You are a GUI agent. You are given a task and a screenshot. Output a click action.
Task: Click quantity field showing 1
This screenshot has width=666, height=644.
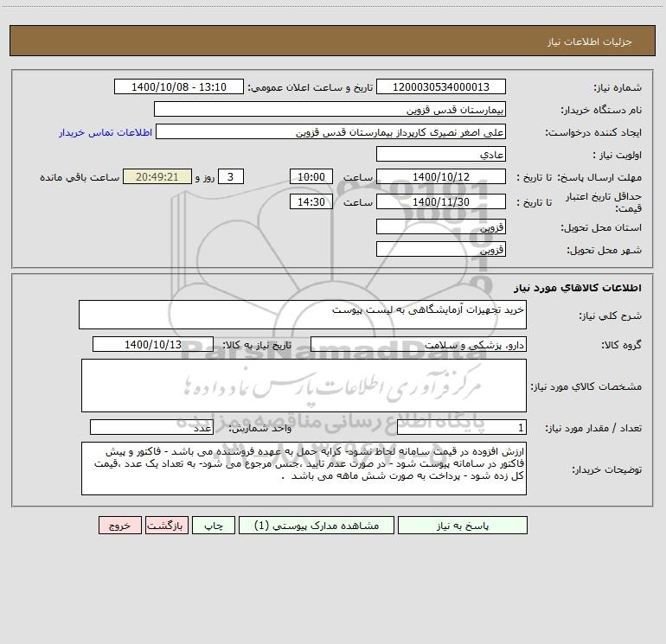[462, 428]
